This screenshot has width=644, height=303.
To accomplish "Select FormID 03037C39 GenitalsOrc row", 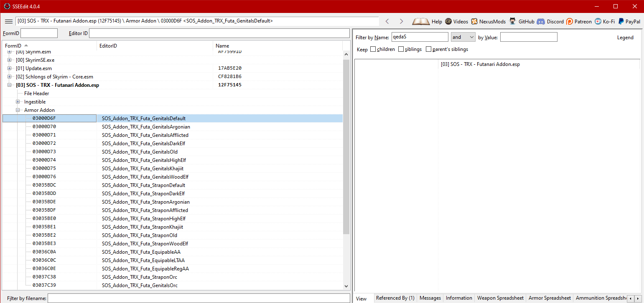I will point(172,285).
